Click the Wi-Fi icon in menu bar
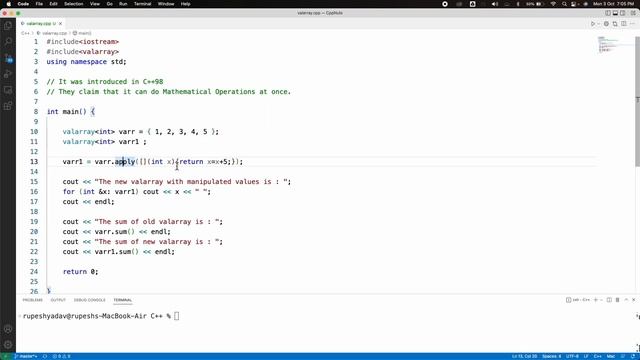The height and width of the screenshot is (360, 640). tap(553, 4)
